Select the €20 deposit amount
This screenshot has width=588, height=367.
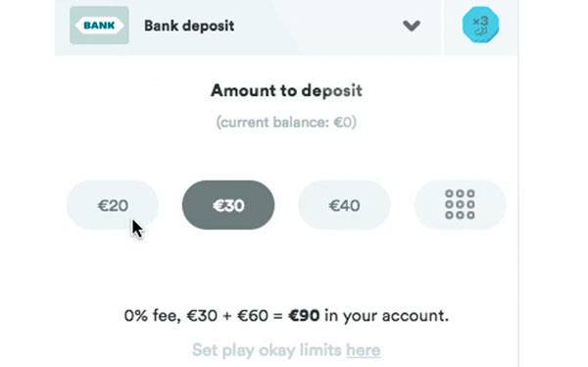[x=113, y=205]
